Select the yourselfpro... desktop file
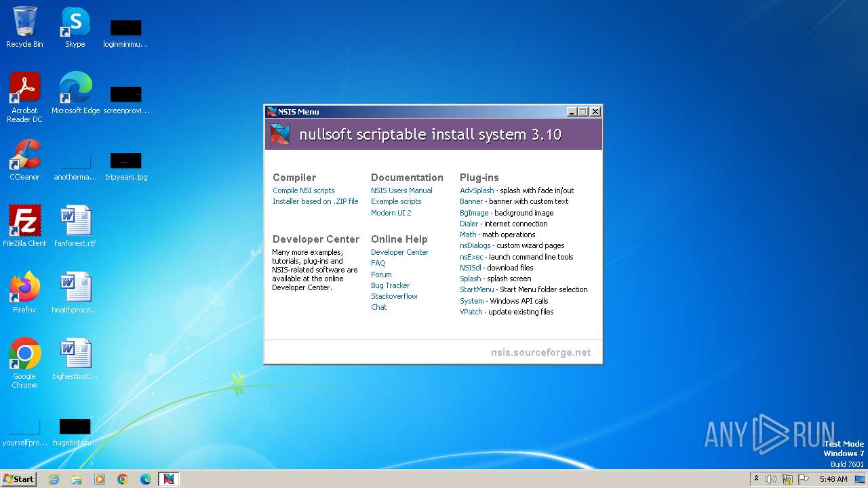 point(24,430)
